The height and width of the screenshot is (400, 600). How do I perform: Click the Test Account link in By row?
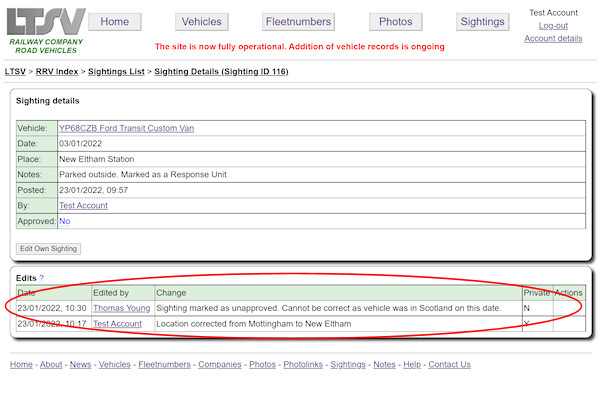[x=83, y=205]
